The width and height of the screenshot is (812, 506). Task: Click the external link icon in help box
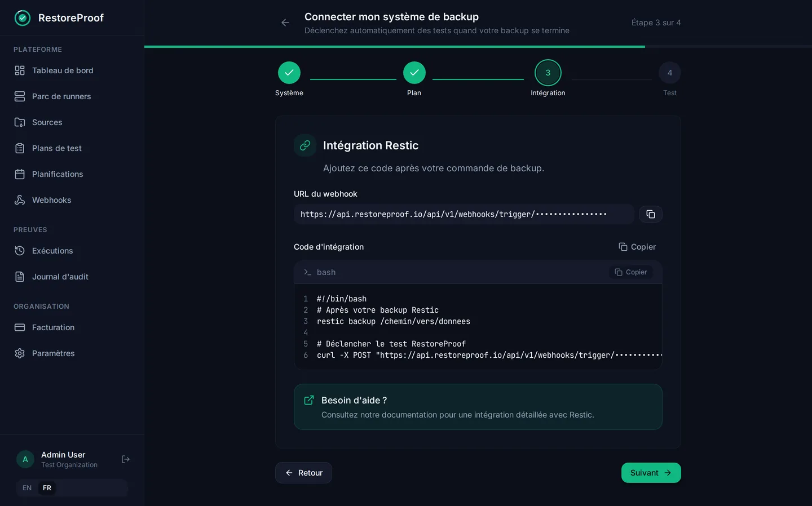tap(309, 400)
